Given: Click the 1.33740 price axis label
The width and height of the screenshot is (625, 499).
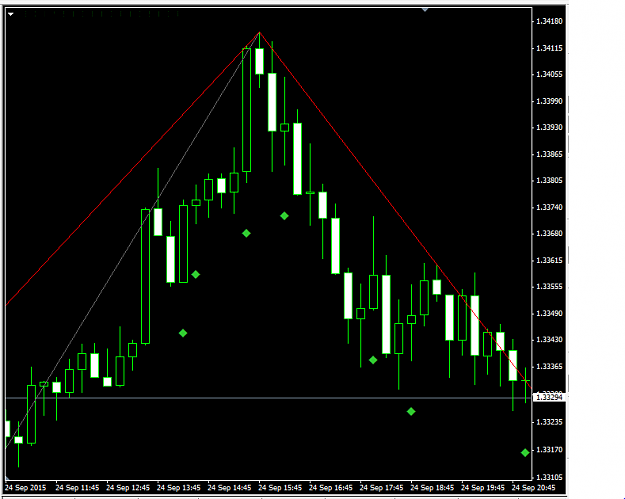Looking at the screenshot, I should tap(550, 207).
